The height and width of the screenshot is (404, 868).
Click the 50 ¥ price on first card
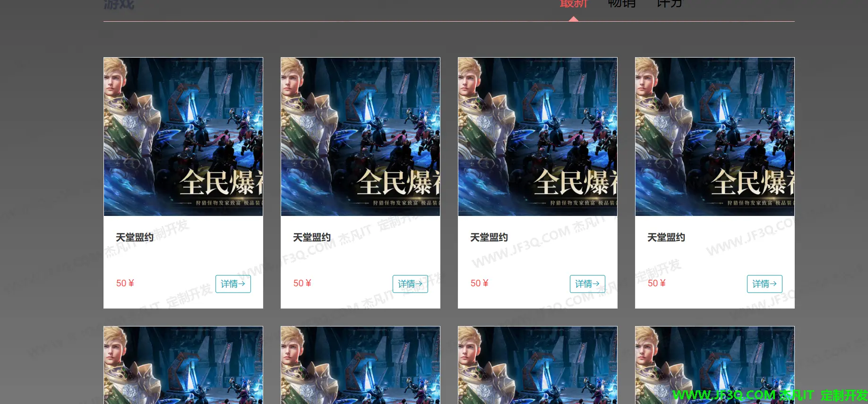[125, 283]
